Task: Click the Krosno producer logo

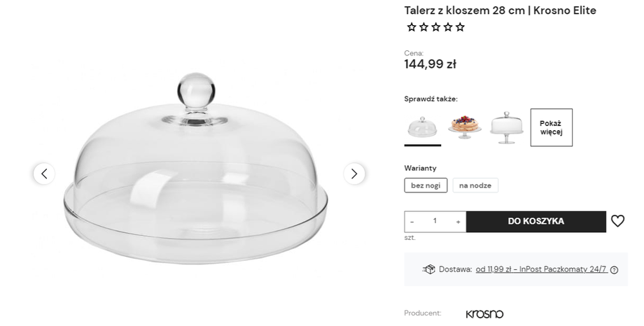Action: (484, 314)
